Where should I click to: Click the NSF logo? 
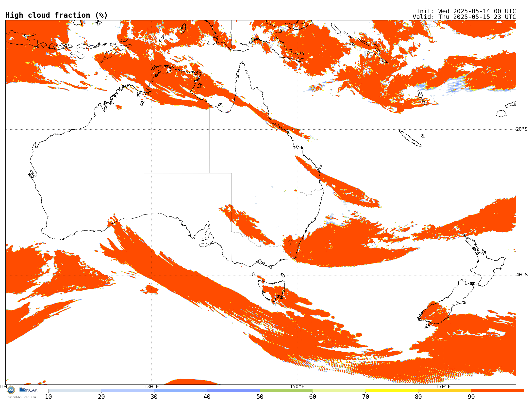[11, 390]
